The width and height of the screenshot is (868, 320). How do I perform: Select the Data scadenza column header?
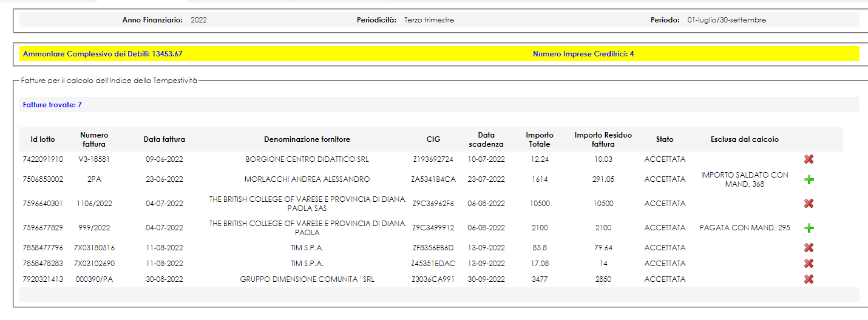coord(486,139)
